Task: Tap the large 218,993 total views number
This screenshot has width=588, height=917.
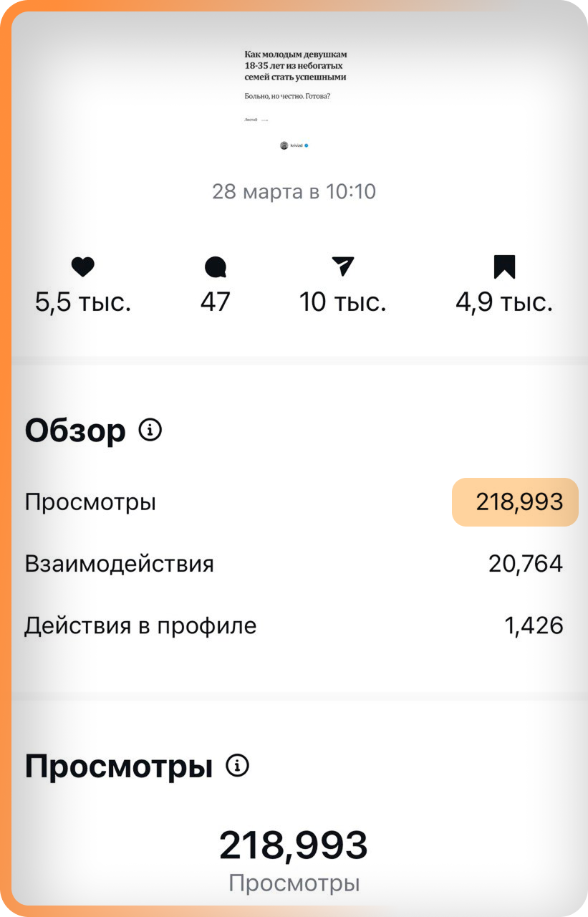Action: click(x=294, y=846)
